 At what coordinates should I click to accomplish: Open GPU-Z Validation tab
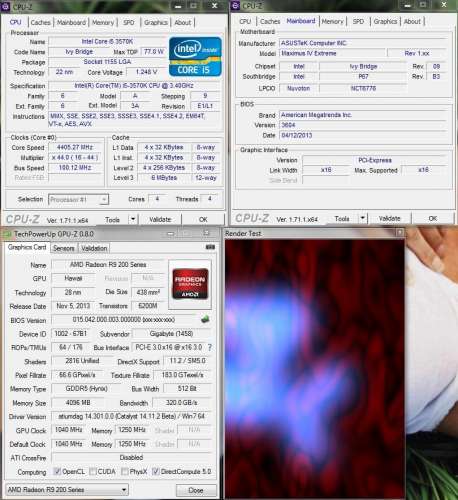click(x=94, y=248)
